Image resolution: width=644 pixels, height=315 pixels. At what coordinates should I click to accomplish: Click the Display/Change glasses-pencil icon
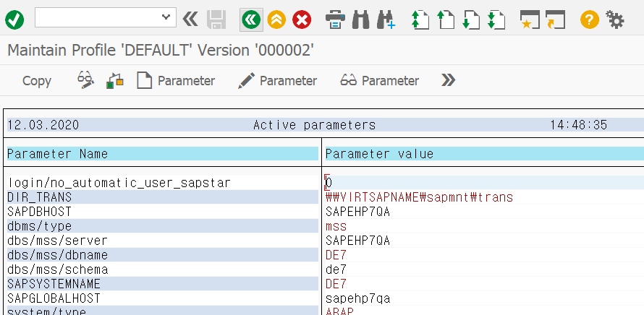tap(86, 80)
